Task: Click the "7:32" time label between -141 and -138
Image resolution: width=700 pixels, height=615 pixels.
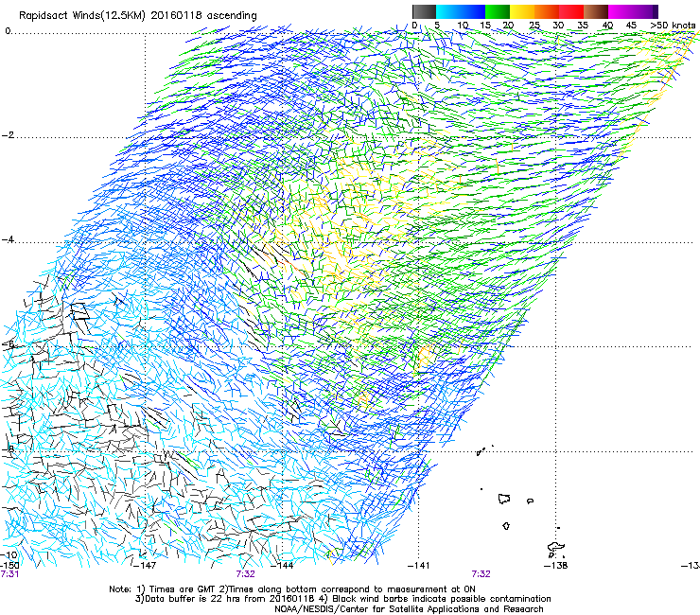Action: click(481, 574)
